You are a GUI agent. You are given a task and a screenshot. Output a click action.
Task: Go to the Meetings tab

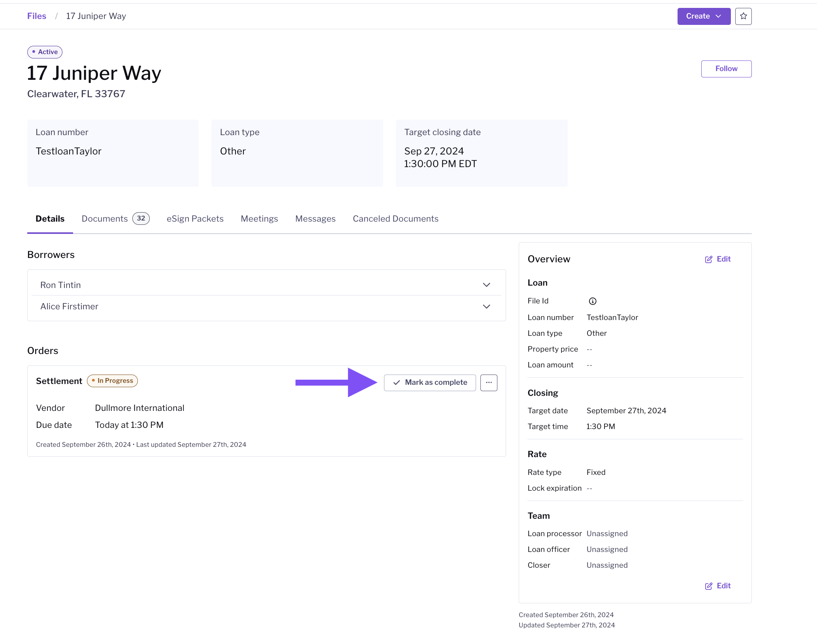point(260,218)
